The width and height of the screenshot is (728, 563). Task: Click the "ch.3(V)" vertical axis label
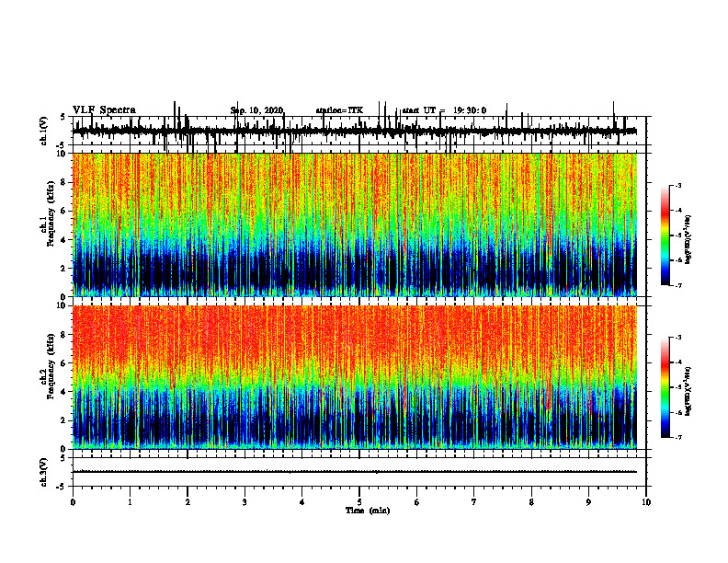click(45, 472)
